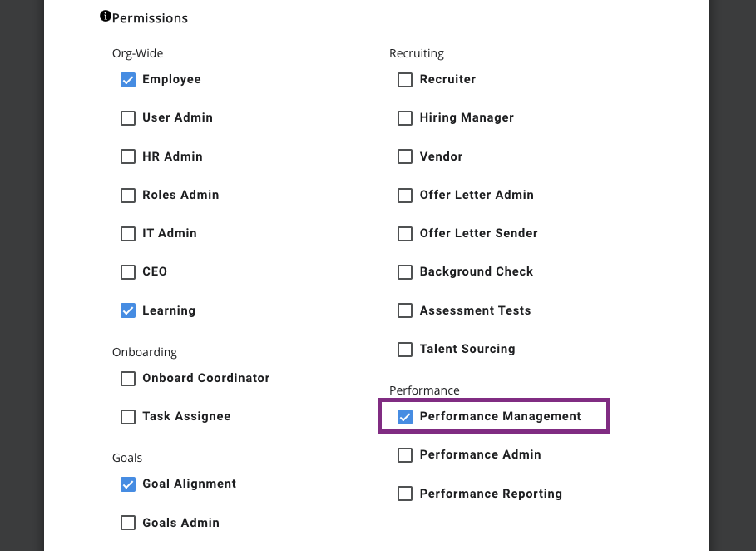The height and width of the screenshot is (551, 756).
Task: Check the Vendor permission box
Action: (405, 156)
